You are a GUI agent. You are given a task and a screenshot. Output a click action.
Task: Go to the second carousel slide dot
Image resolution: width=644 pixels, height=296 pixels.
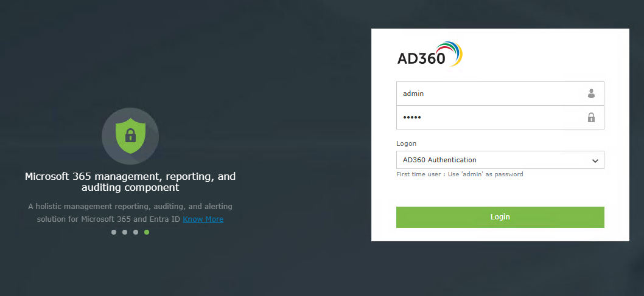click(125, 232)
